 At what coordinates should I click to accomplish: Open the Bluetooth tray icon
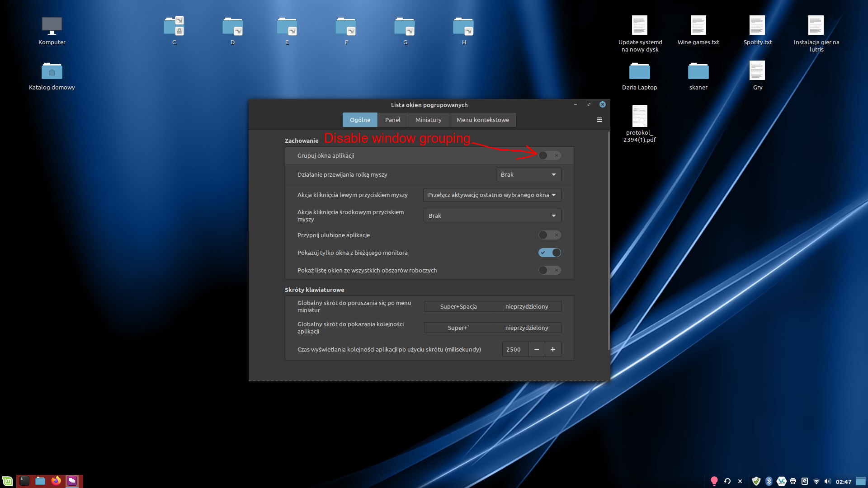coord(769,481)
